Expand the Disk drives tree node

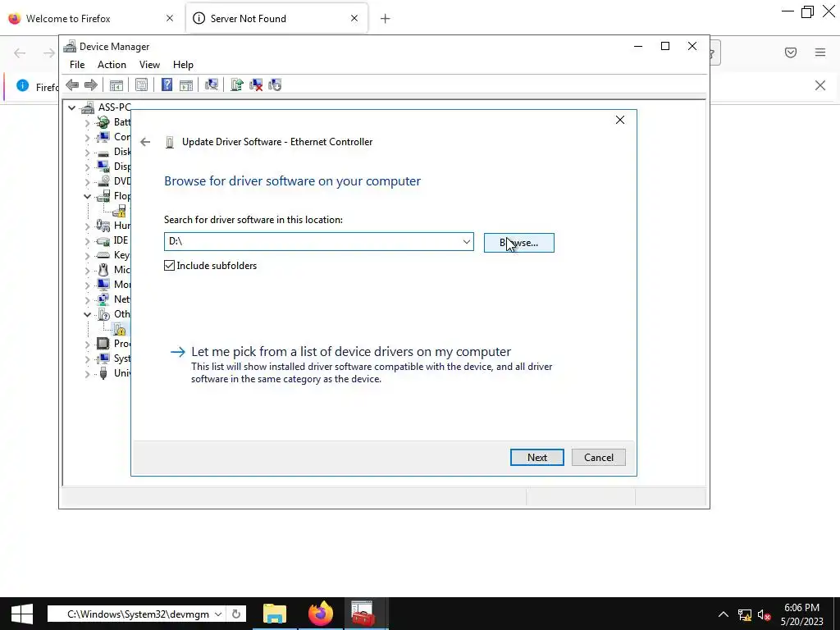pyautogui.click(x=87, y=152)
